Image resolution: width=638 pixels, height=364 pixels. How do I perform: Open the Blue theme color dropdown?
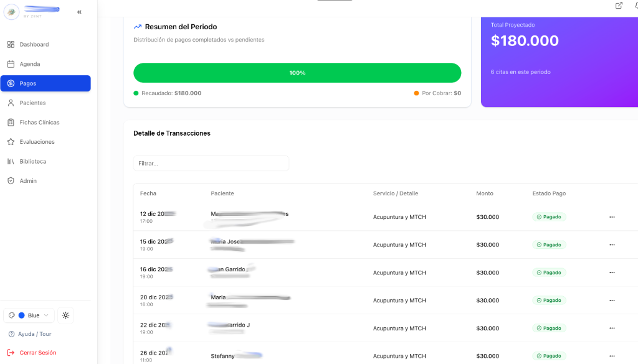(28, 315)
